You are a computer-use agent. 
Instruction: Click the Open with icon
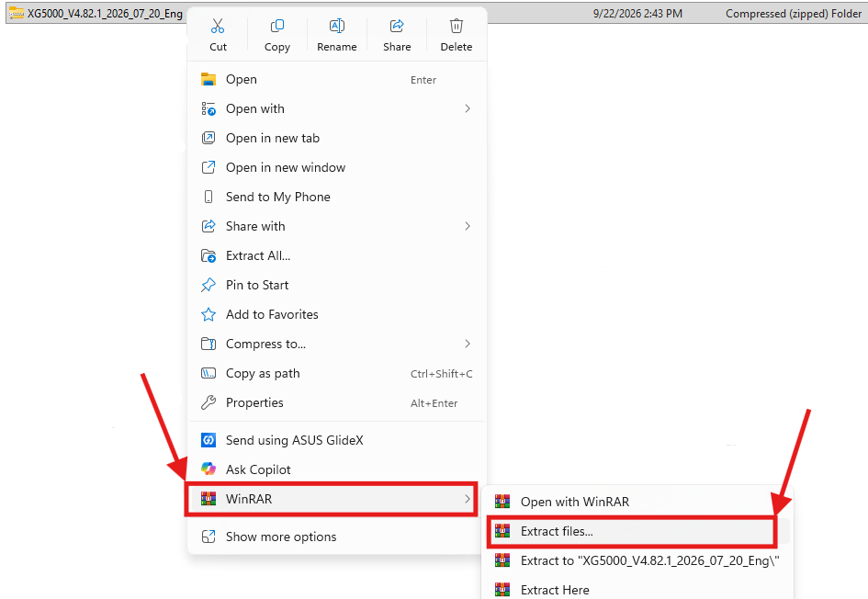(209, 108)
